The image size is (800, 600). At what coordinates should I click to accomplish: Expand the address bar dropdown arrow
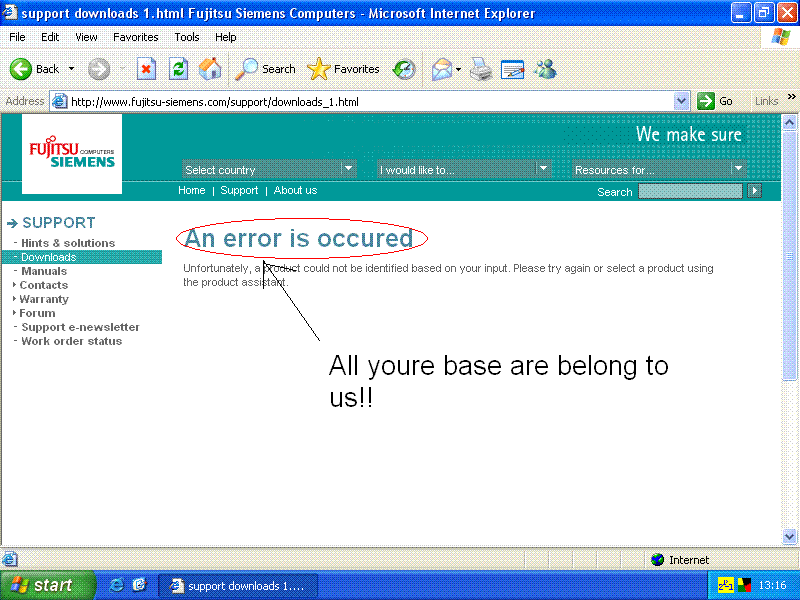tap(681, 102)
